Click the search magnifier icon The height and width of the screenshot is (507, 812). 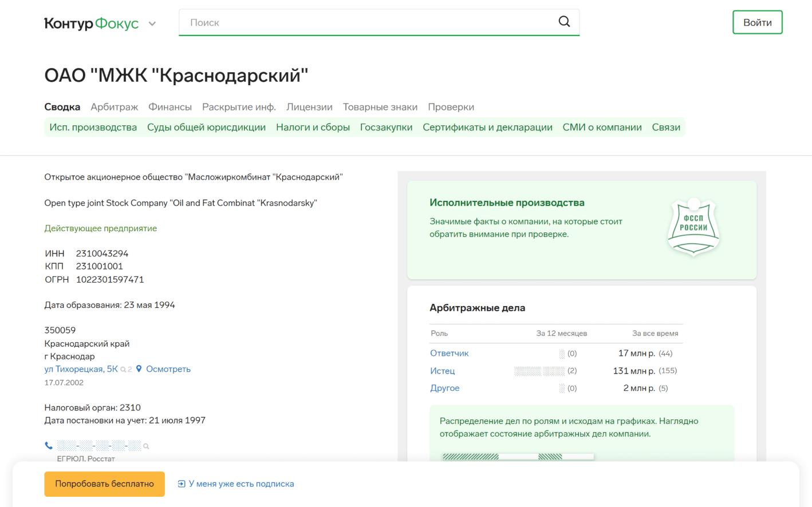click(564, 22)
